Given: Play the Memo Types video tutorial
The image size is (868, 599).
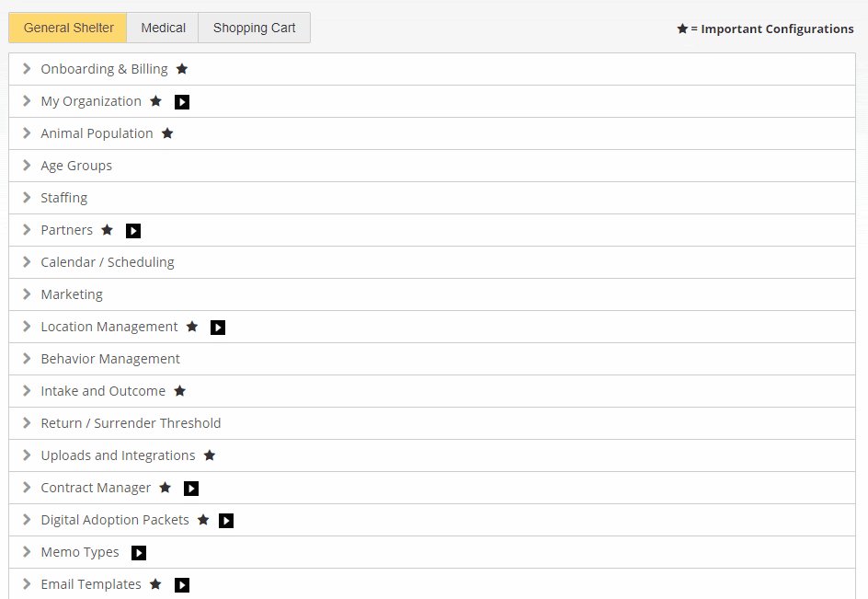Looking at the screenshot, I should [139, 552].
